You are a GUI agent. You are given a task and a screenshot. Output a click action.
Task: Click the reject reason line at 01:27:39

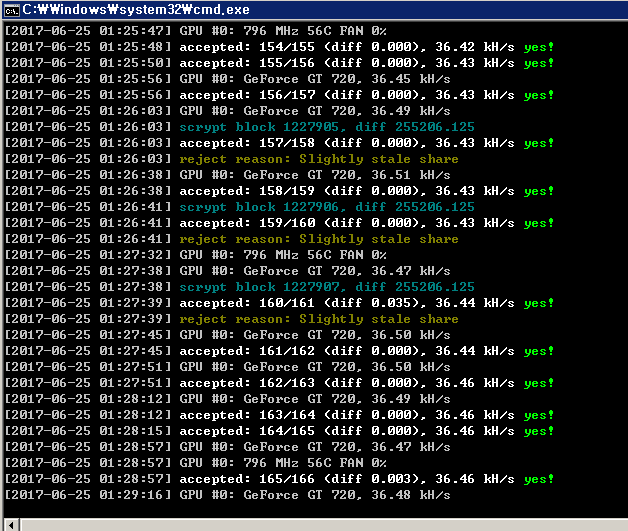point(231,319)
